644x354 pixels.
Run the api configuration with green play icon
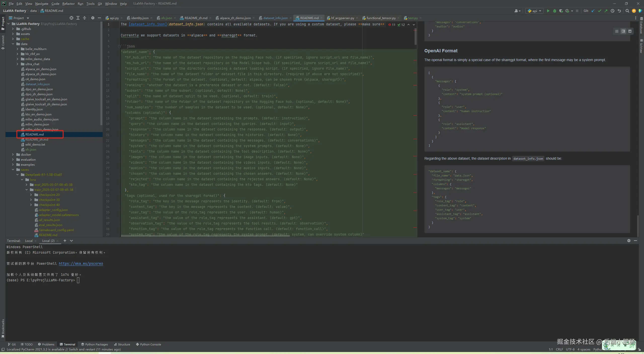point(548,11)
